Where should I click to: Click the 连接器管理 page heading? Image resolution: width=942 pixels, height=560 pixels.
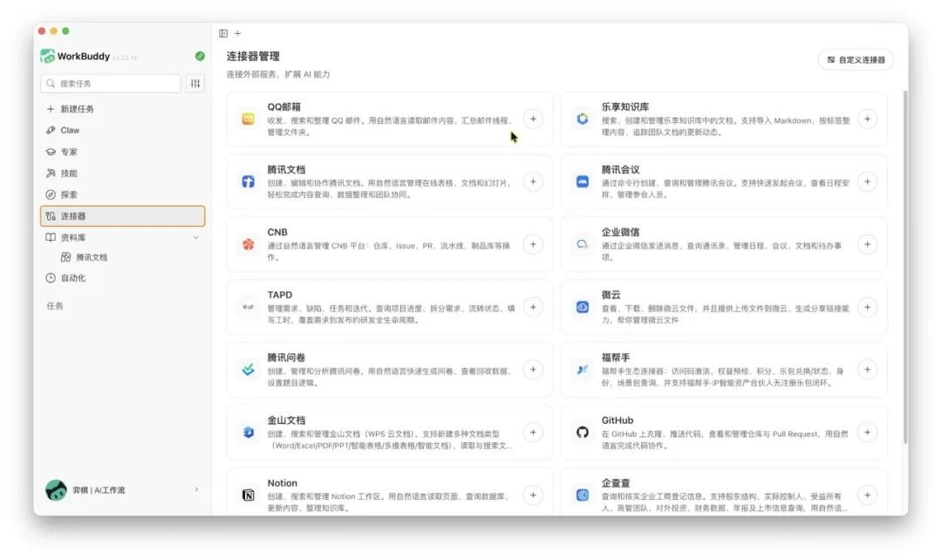(x=253, y=56)
